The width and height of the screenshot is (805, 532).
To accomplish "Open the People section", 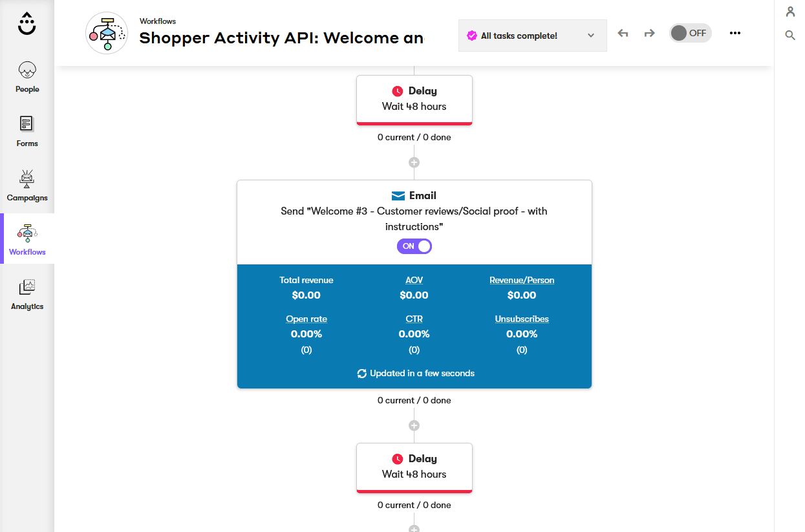I will 27,76.
